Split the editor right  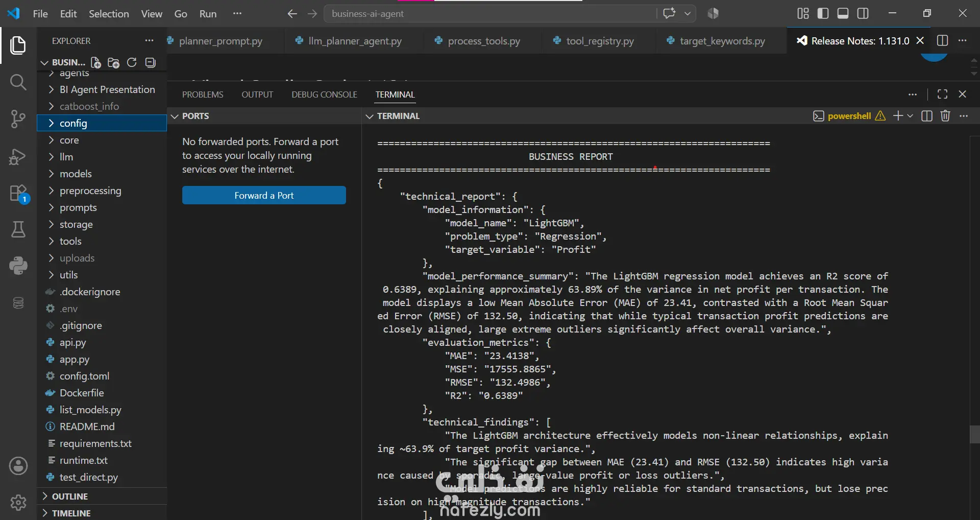[x=942, y=40]
